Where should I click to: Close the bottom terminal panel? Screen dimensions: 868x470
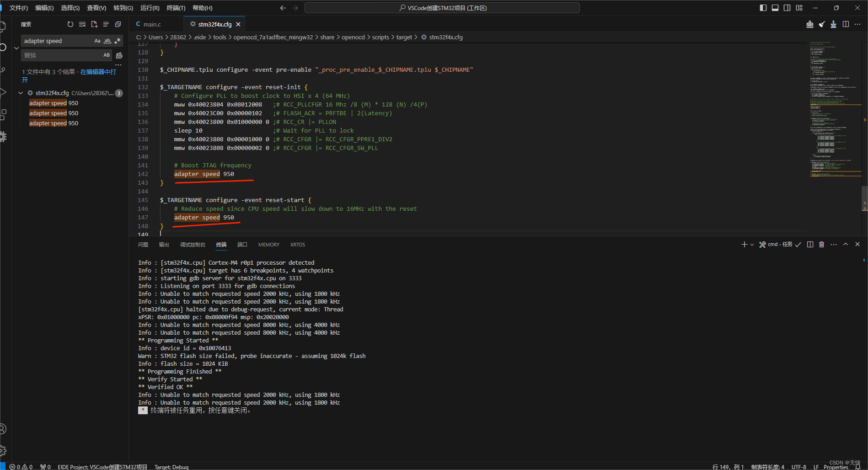point(857,245)
